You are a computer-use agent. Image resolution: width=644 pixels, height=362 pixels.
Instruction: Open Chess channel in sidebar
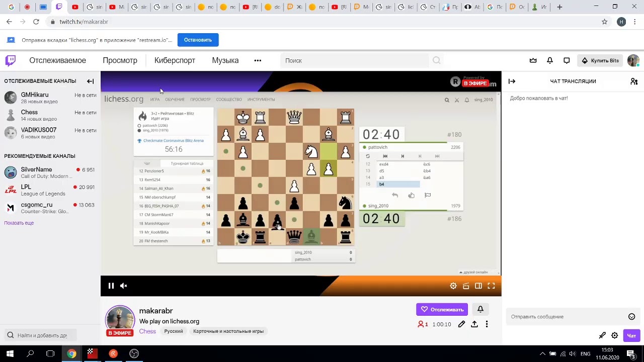pos(50,116)
